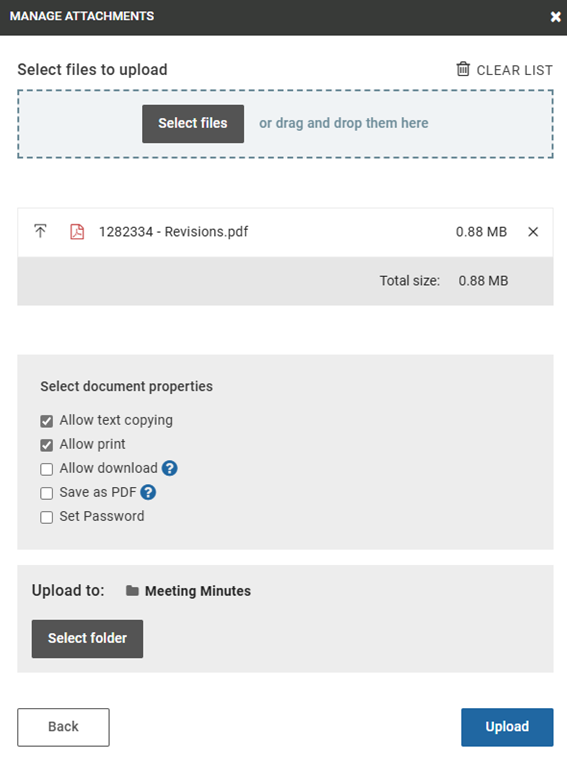
Task: Check the Set Password option
Action: tap(47, 517)
